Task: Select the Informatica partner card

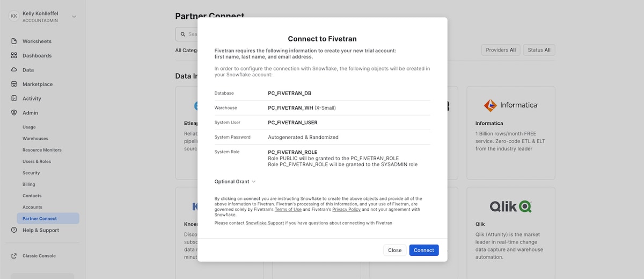Action: 510,133
